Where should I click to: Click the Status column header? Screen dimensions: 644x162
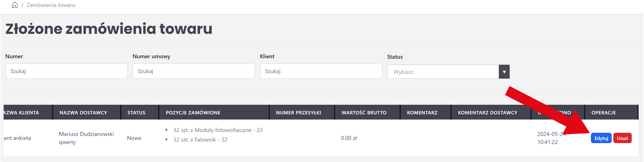136,113
